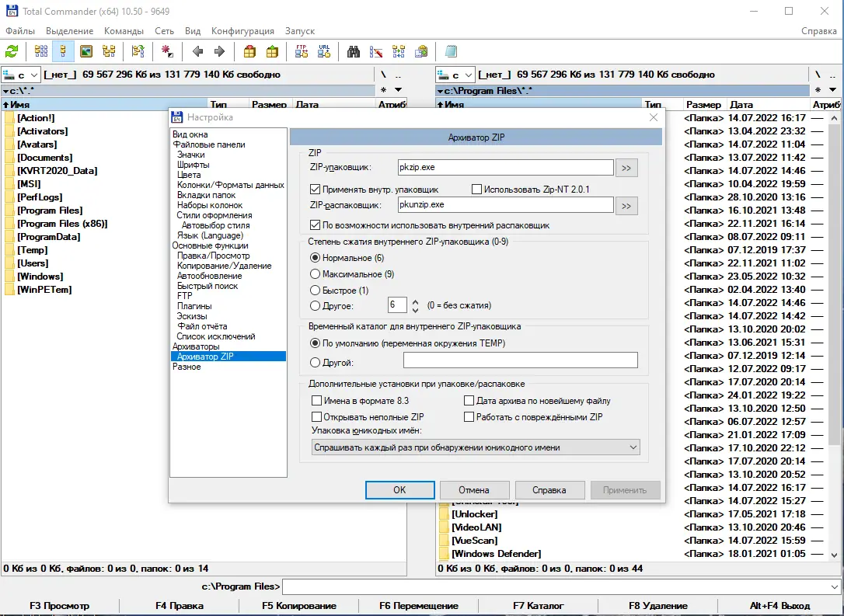Click the dialog Справка button

click(x=549, y=490)
